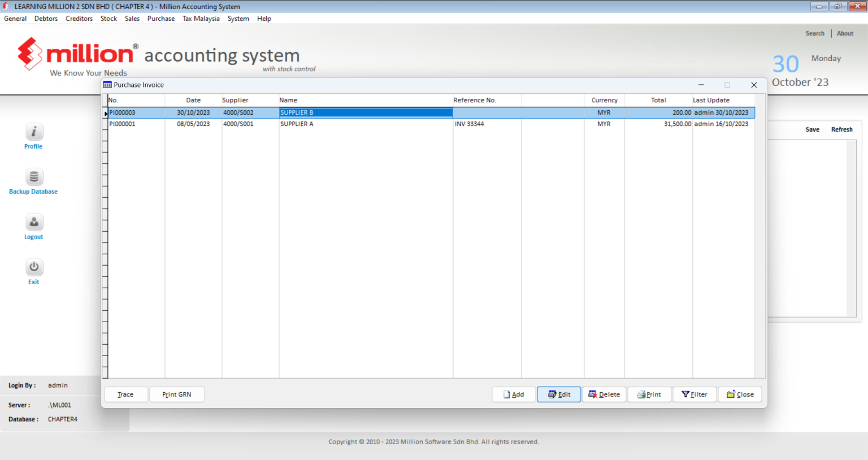Delete the selected purchase invoice

click(x=604, y=394)
